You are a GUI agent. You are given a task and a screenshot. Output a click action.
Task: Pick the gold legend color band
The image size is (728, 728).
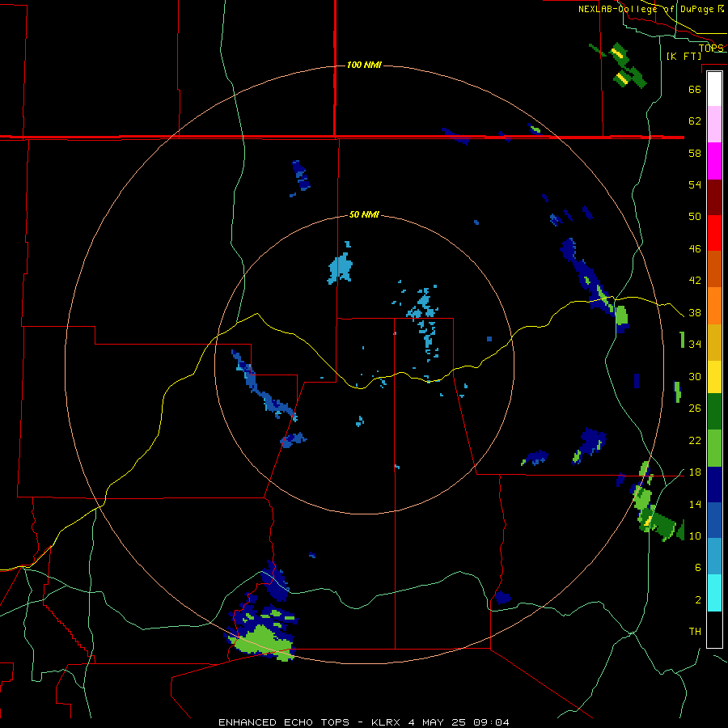[x=714, y=341]
